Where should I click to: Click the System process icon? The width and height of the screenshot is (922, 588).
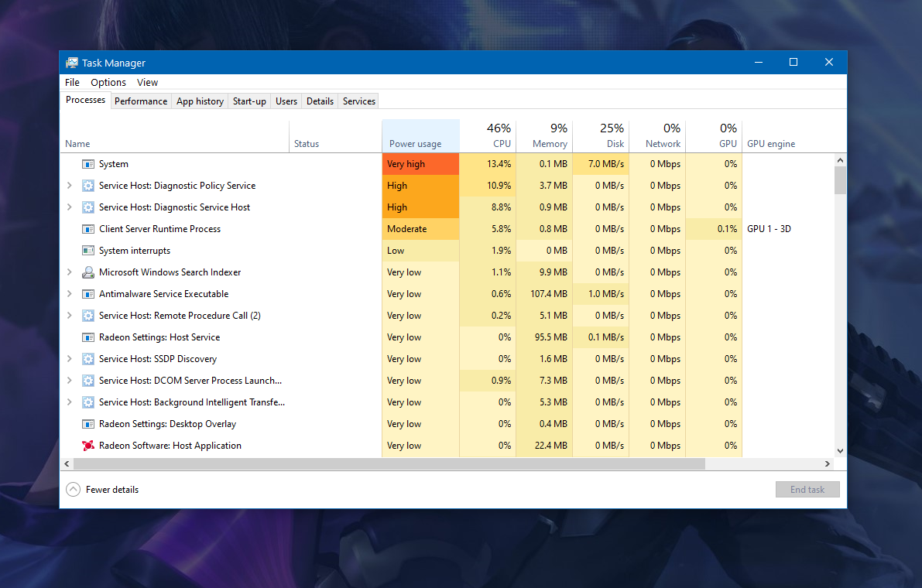[x=88, y=164]
